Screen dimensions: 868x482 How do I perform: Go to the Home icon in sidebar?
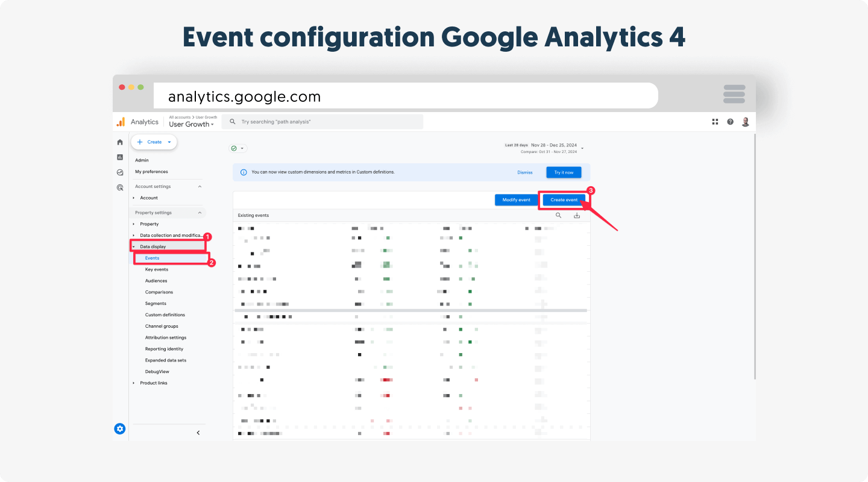(120, 142)
